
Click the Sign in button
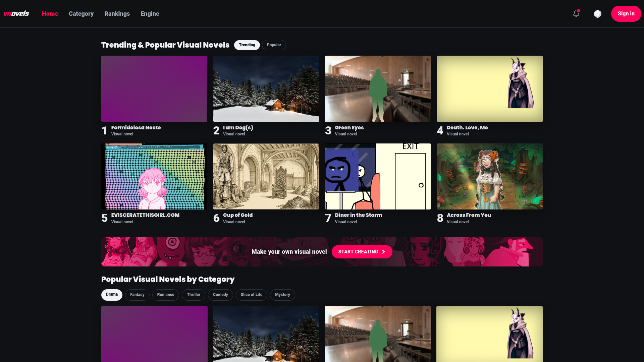coord(626,14)
